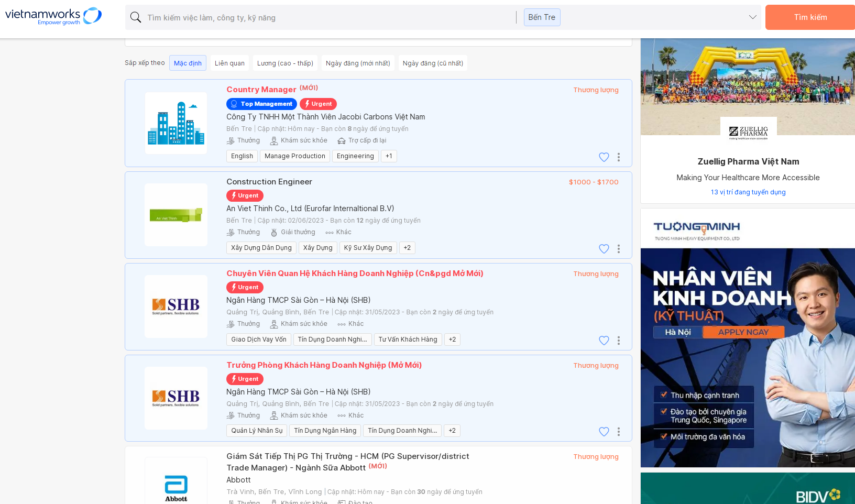855x504 pixels.
Task: Open the Abbott company name link
Action: pyautogui.click(x=238, y=480)
